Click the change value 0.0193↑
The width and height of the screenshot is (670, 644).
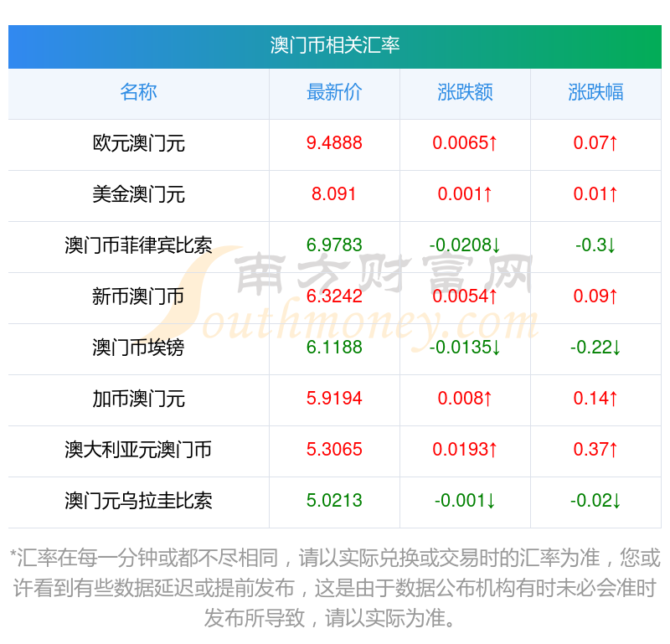tap(465, 449)
